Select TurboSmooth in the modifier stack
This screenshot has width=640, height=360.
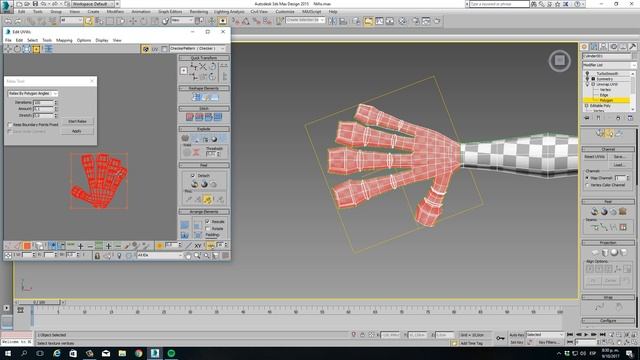pos(607,74)
